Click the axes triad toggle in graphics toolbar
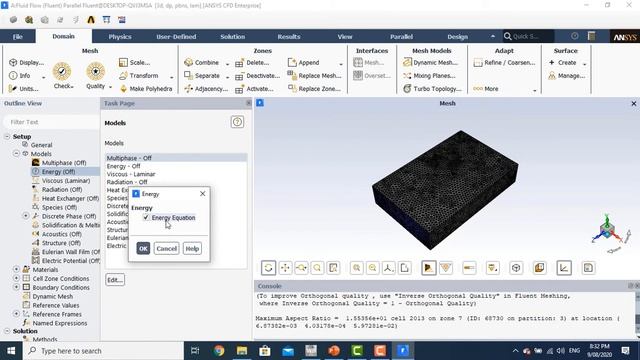Viewport: 640px width, 360px height. [x=564, y=268]
